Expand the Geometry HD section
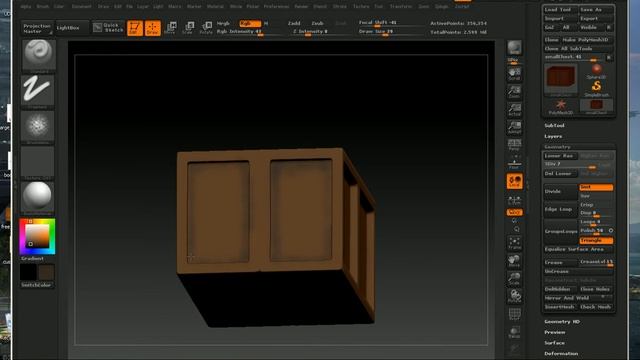Image resolution: width=640 pixels, height=360 pixels. pyautogui.click(x=562, y=322)
